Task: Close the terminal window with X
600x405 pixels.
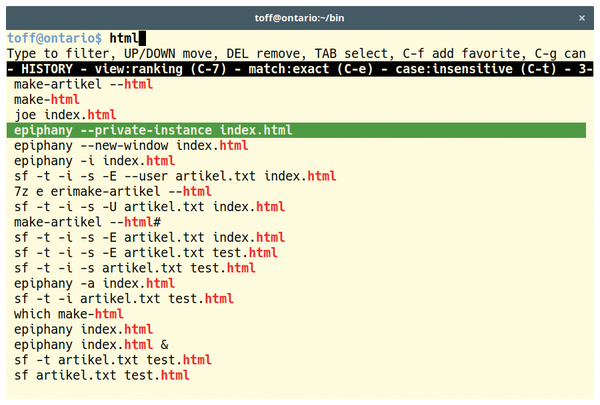Action: click(x=582, y=18)
